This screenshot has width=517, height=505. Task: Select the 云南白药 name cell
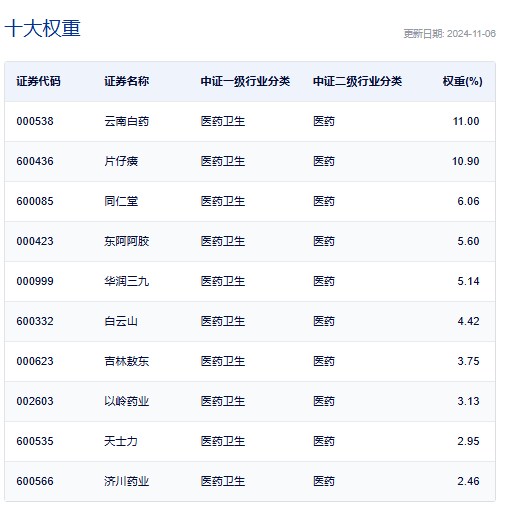126,121
